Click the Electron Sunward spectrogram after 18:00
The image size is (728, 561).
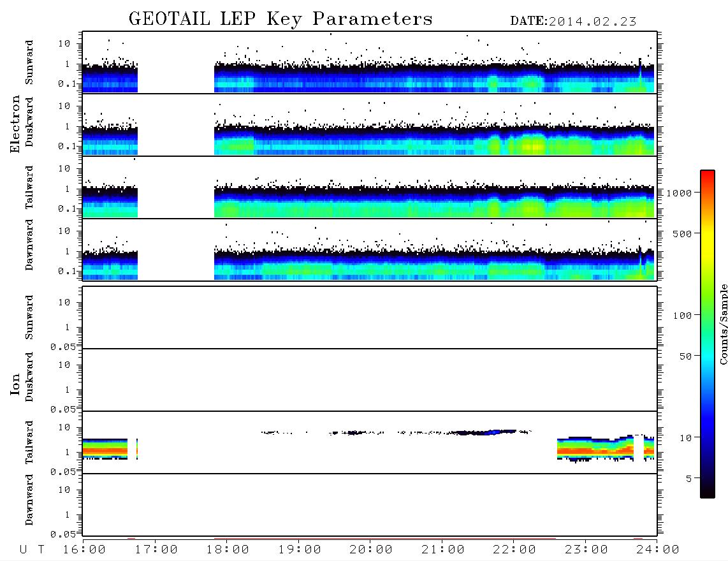pyautogui.click(x=434, y=78)
